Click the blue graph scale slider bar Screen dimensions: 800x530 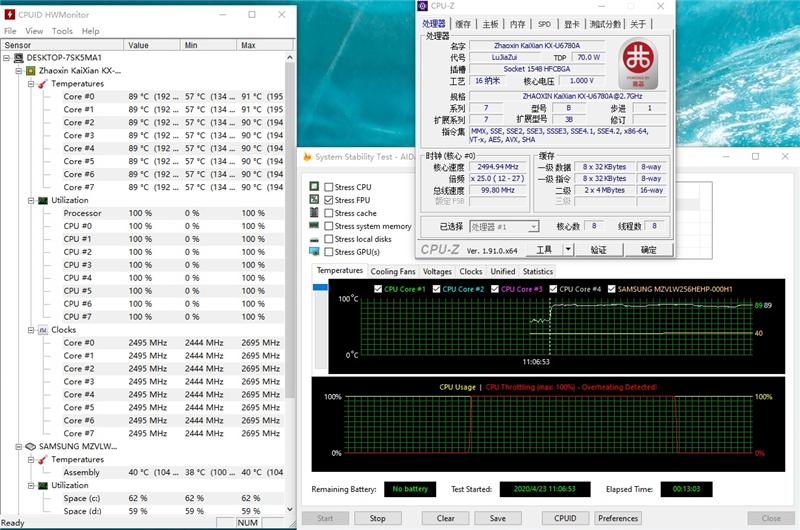pyautogui.click(x=321, y=289)
